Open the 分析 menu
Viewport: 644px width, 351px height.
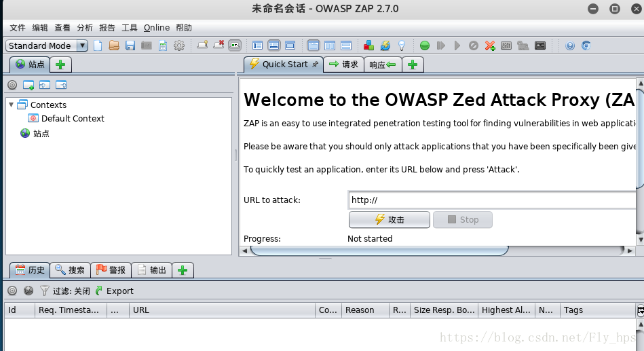point(85,28)
